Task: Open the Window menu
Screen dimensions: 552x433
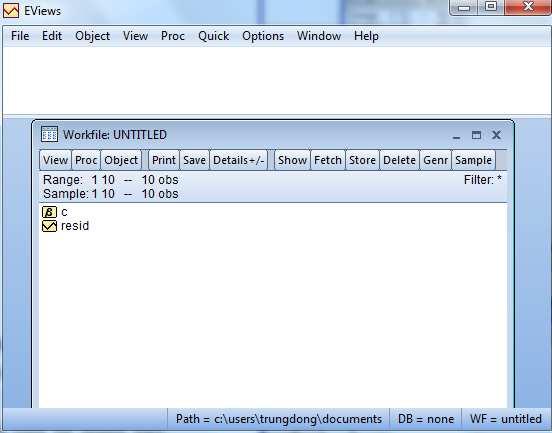Action: click(x=319, y=36)
